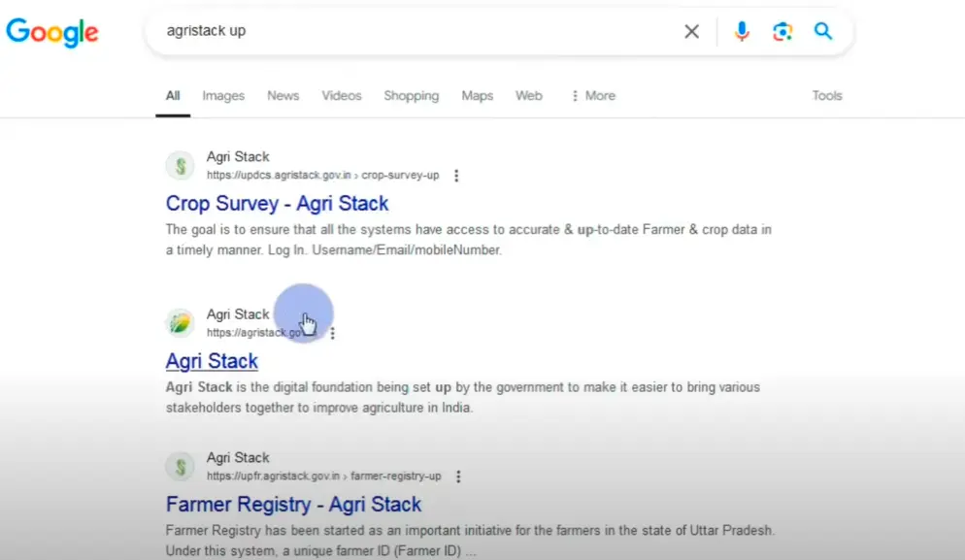Open the Videos search results

[x=341, y=95]
